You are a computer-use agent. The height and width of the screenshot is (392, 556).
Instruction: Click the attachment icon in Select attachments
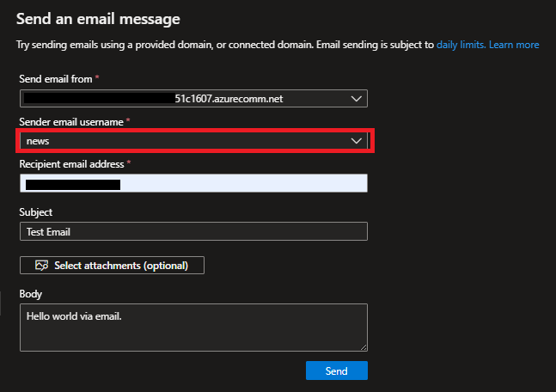click(41, 266)
